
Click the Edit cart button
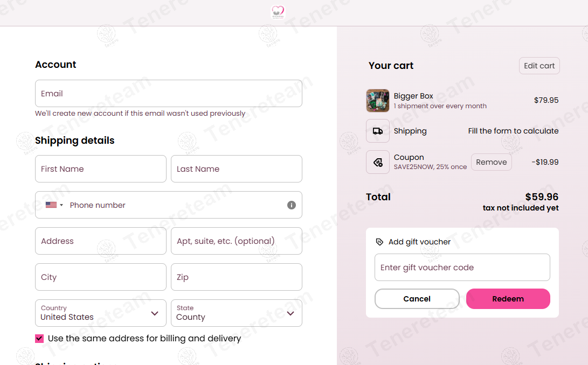pos(539,66)
